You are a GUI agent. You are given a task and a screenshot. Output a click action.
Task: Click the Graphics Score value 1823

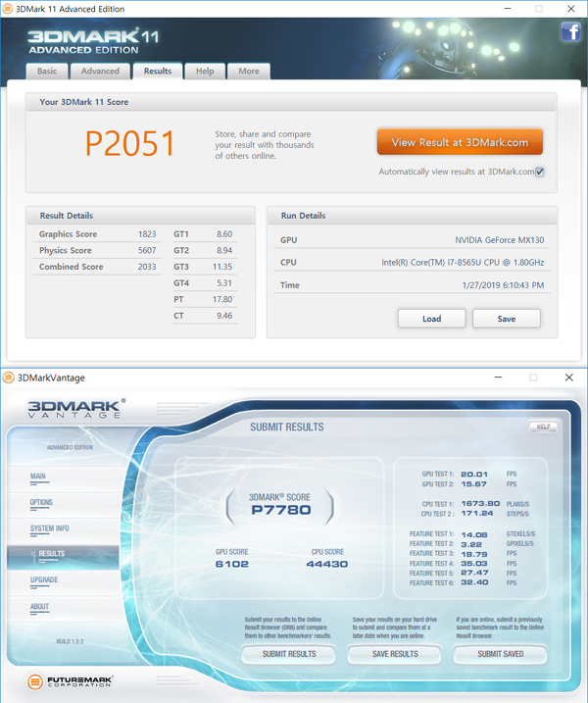[x=147, y=234]
